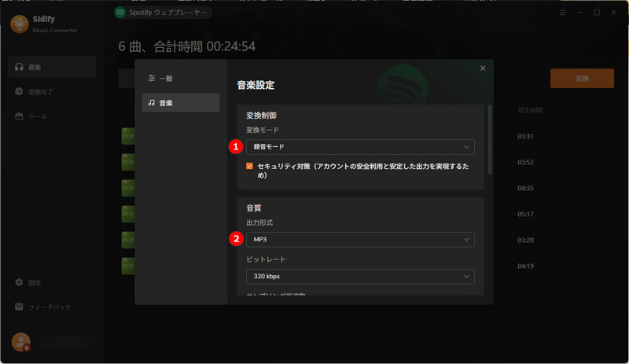Screen dimensions: 629x364
Task: Click the duration 04:35
Action: click(525, 188)
